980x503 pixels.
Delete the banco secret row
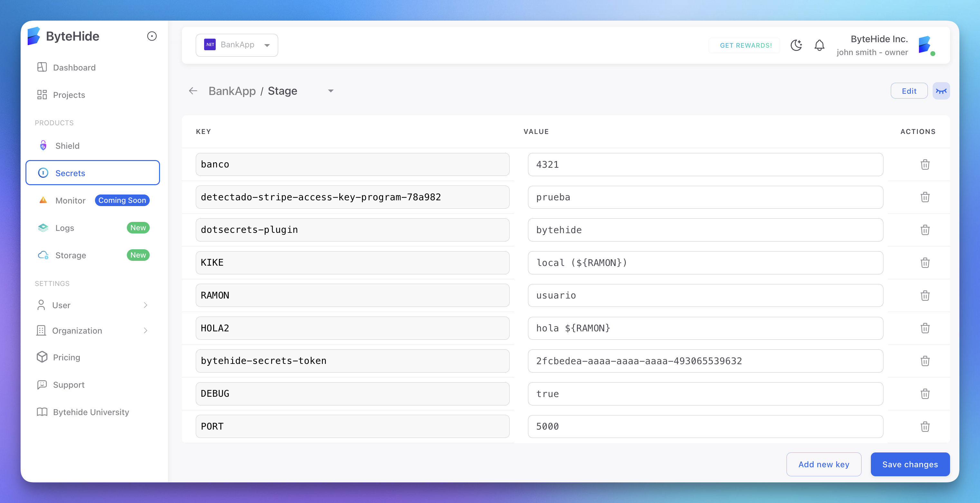(x=925, y=164)
